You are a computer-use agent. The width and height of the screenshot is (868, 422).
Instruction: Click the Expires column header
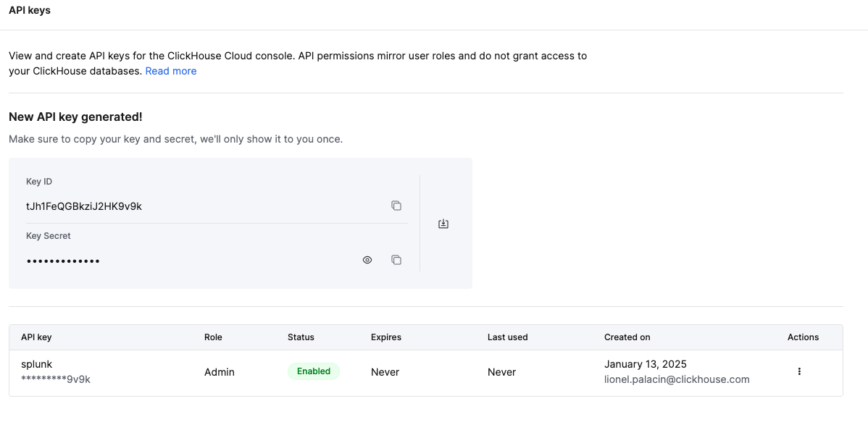click(385, 337)
